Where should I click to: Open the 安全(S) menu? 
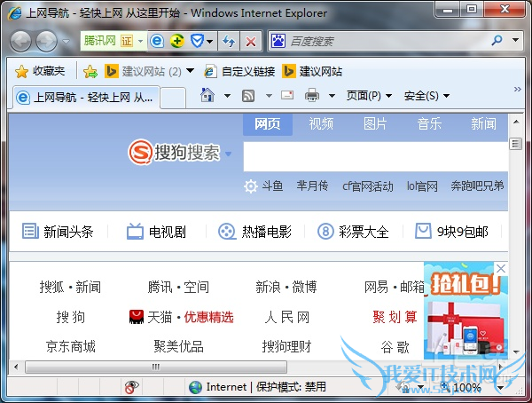pyautogui.click(x=426, y=96)
